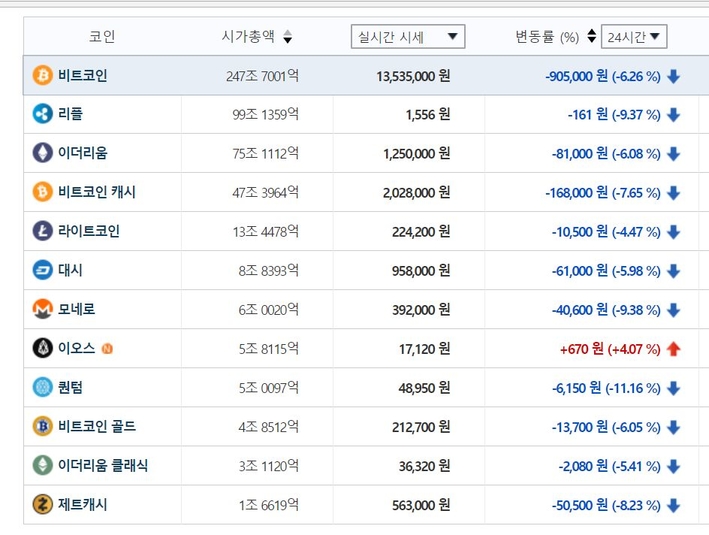Sort by 시가총액 using the arrows

click(288, 37)
